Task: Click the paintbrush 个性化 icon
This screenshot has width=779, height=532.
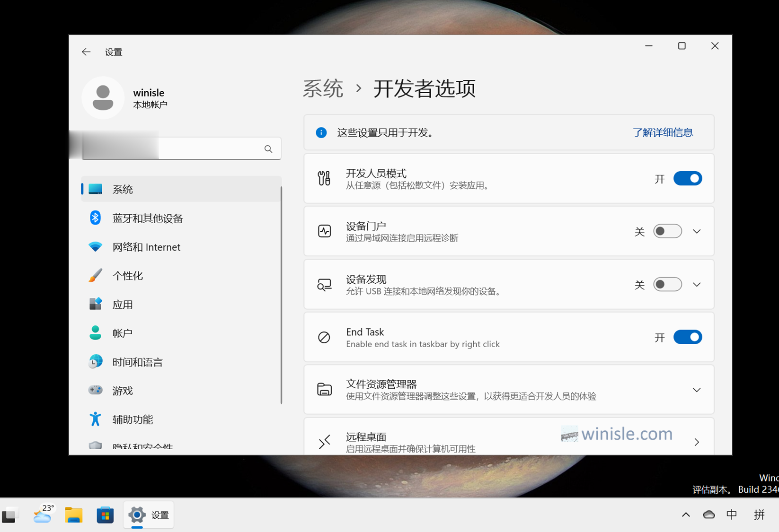Action: coord(95,275)
